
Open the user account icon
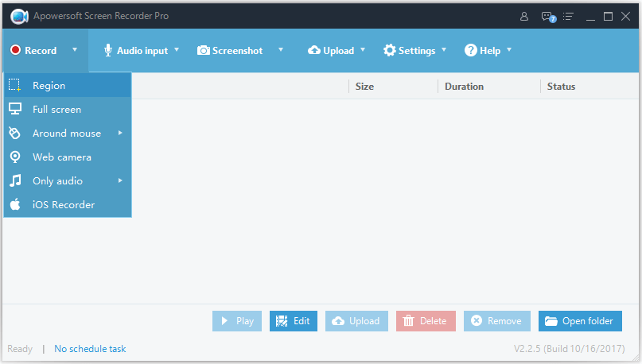point(524,17)
